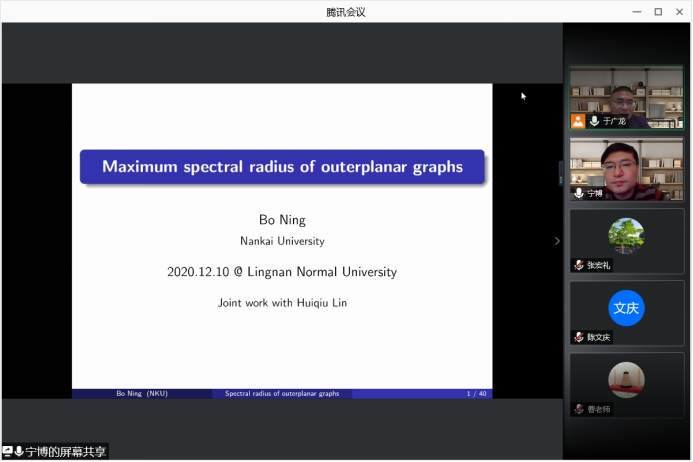Click 张宏礼's tree avatar
The image size is (693, 462).
(x=626, y=235)
